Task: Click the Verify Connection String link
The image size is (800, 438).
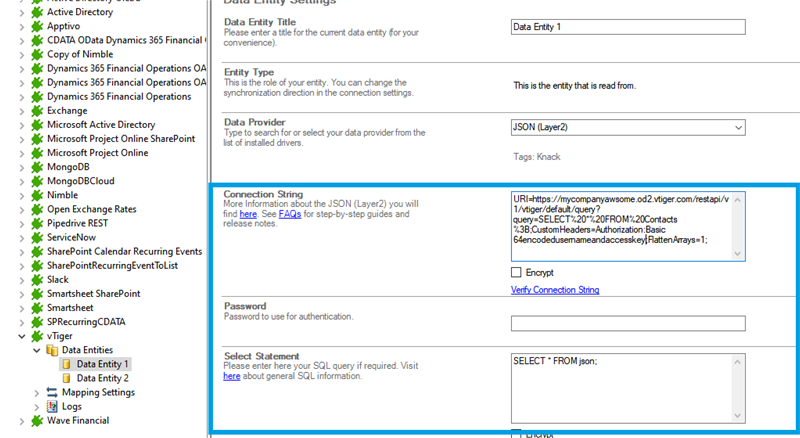Action: (555, 290)
